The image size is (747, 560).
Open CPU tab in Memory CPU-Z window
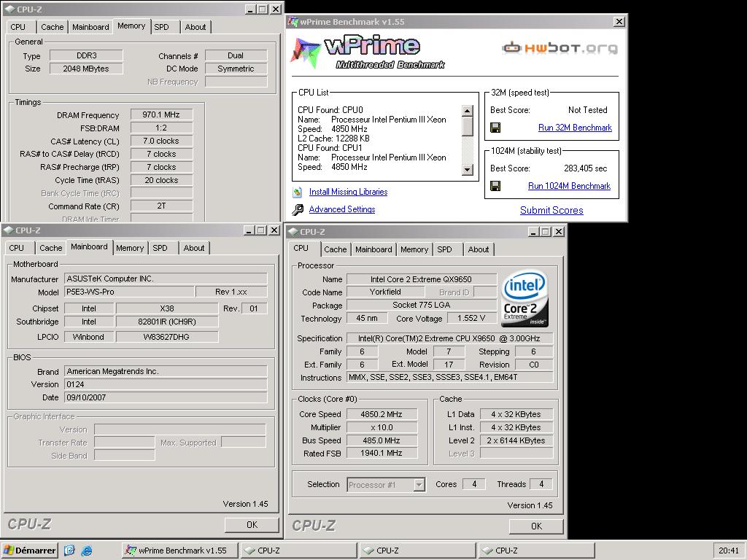tap(18, 27)
